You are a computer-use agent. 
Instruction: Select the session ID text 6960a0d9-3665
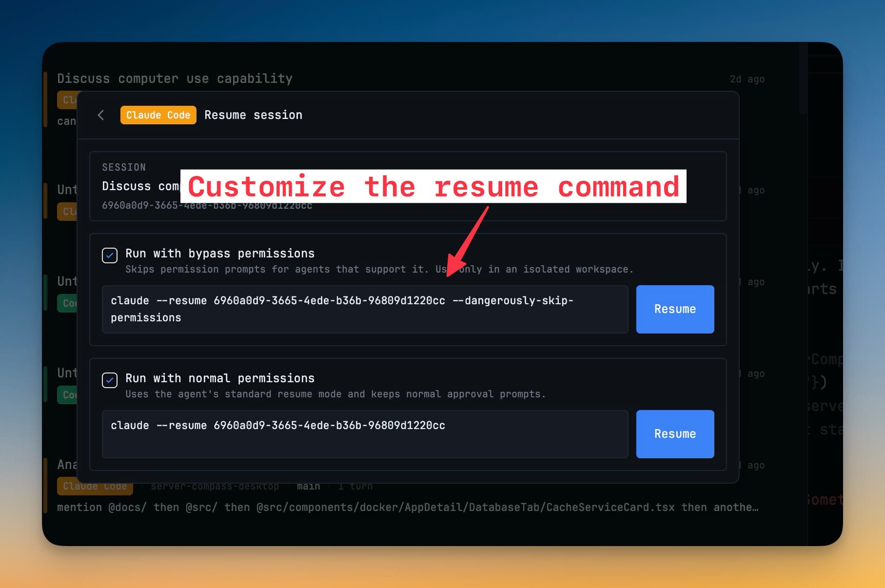[207, 206]
